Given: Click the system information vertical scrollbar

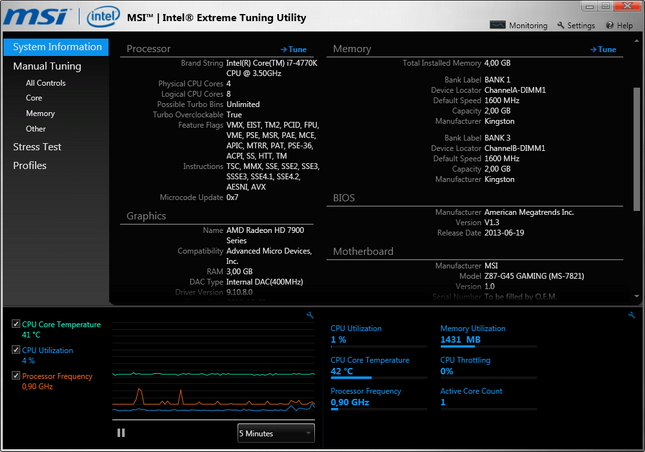Looking at the screenshot, I should (635, 150).
